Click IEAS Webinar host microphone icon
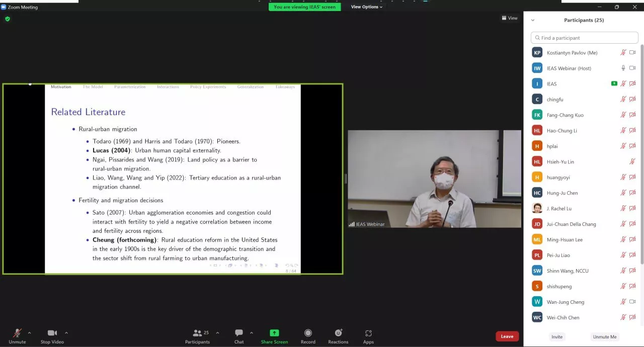644x347 pixels. click(x=623, y=68)
